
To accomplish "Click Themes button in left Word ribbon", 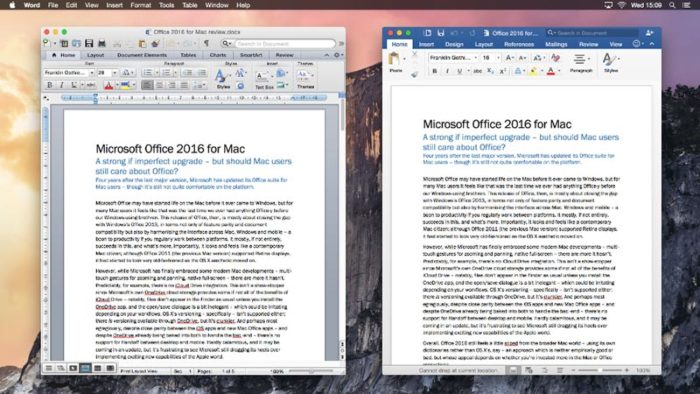I will point(305,79).
